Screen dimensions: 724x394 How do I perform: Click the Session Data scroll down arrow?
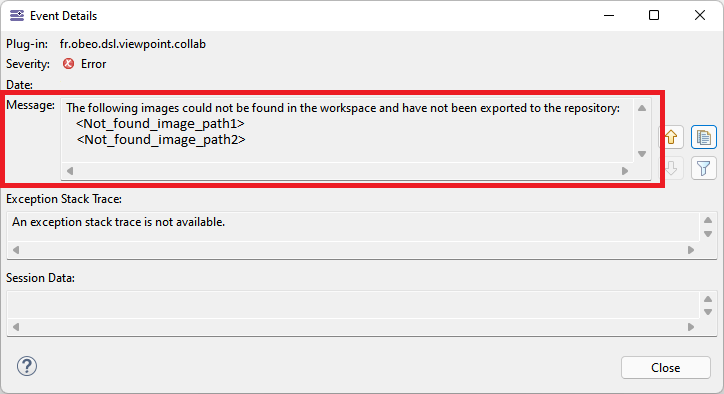[x=708, y=312]
